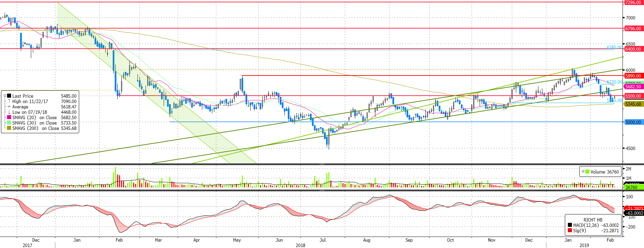
Task: Click the 2M volume axis tick label
Action: tap(629, 169)
